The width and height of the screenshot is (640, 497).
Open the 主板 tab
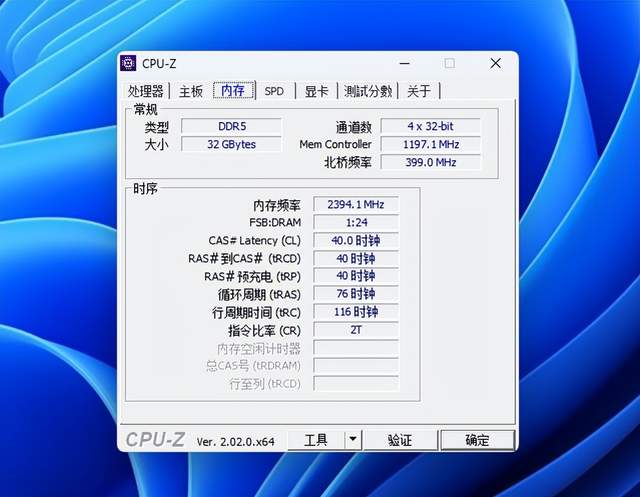pos(191,91)
